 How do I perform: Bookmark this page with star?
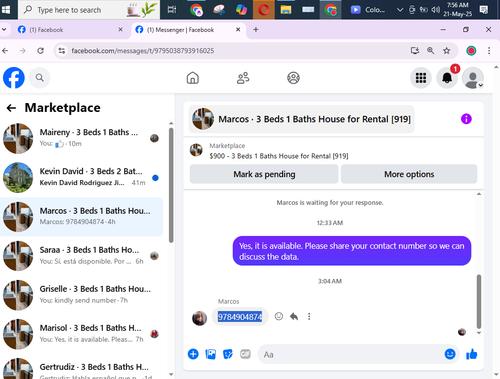click(447, 51)
